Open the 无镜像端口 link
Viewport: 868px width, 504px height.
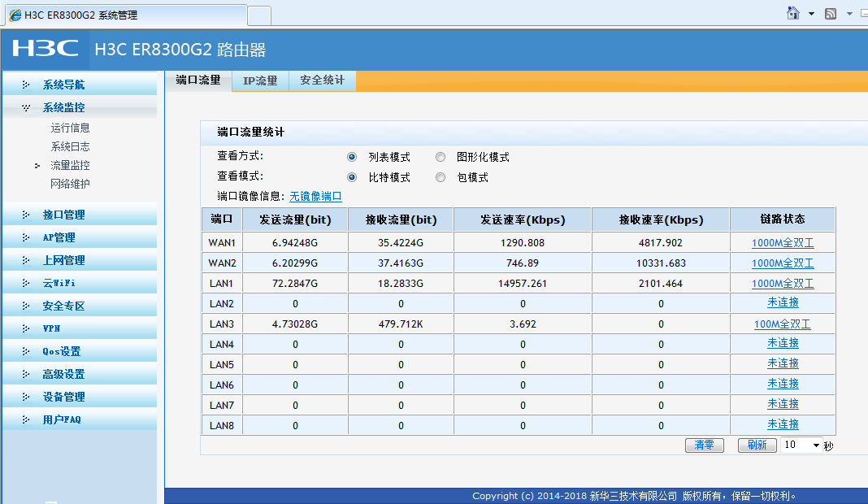point(315,197)
